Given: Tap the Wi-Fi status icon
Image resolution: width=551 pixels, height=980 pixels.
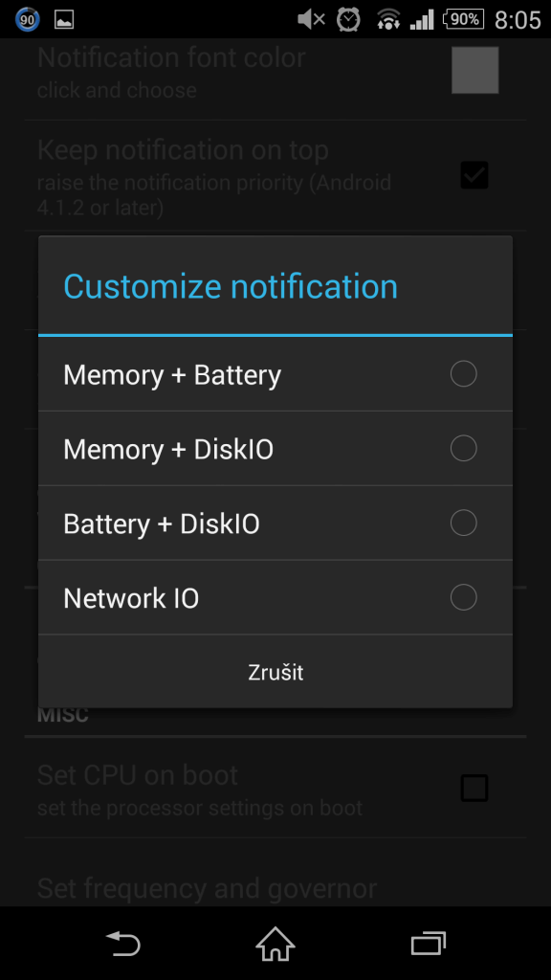Looking at the screenshot, I should pos(388,19).
